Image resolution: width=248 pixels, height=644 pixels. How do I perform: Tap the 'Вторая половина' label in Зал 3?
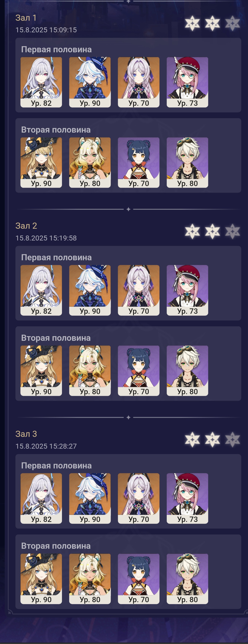click(56, 546)
